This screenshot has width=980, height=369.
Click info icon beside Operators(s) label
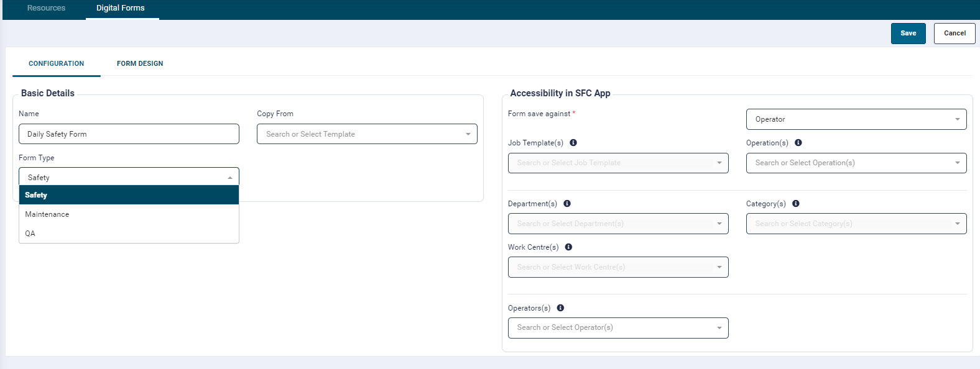point(560,308)
